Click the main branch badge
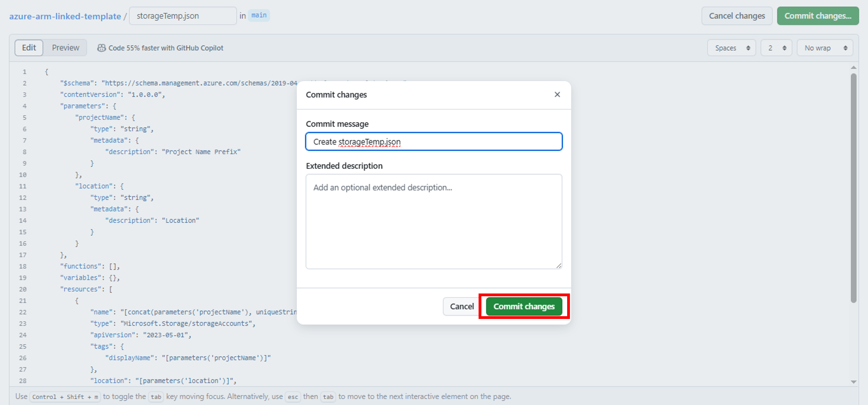This screenshot has width=868, height=405. 259,15
